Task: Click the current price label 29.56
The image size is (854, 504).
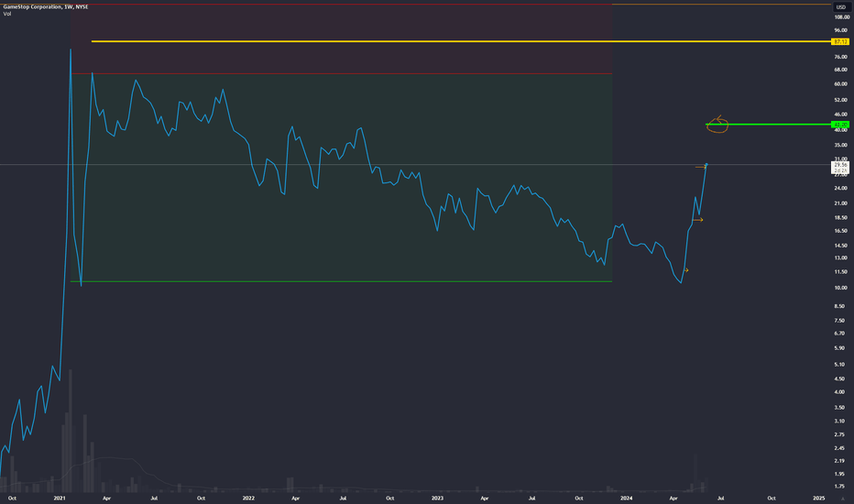Action: tap(840, 165)
